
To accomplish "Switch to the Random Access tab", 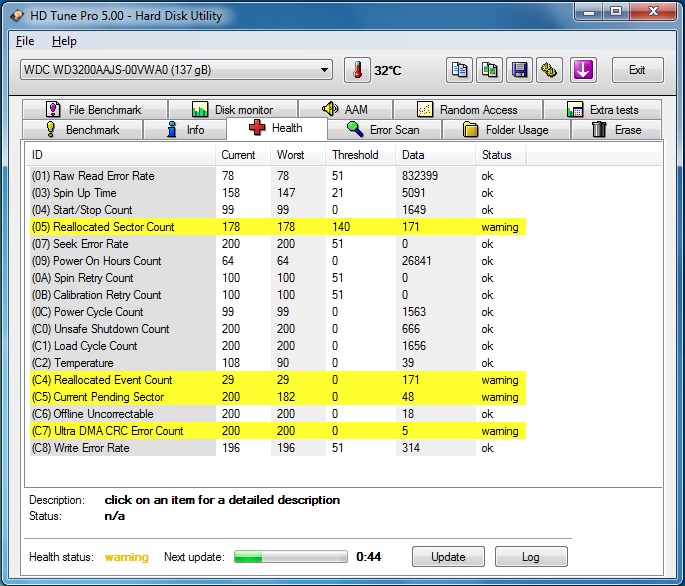I will click(467, 109).
